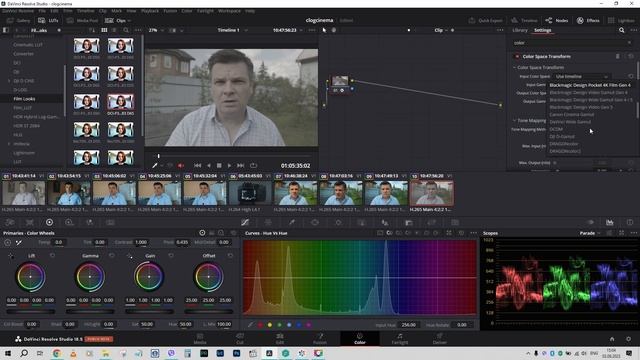Screen dimensions: 640x360
Task: Open the Qualifier eyedropper palette
Action: point(292,222)
